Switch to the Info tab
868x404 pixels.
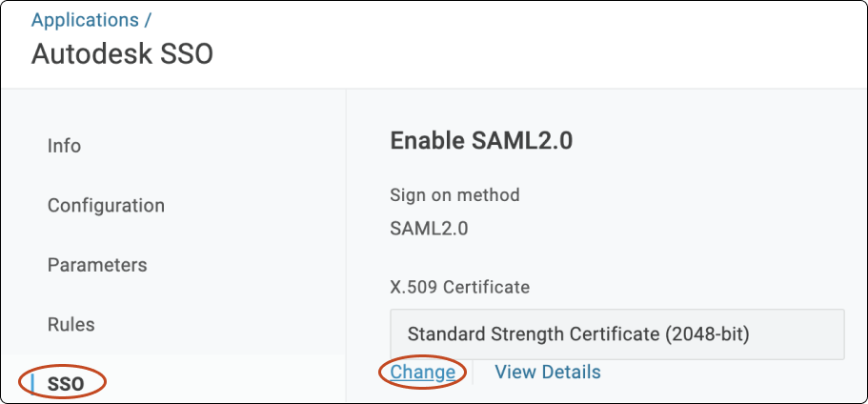[x=64, y=146]
